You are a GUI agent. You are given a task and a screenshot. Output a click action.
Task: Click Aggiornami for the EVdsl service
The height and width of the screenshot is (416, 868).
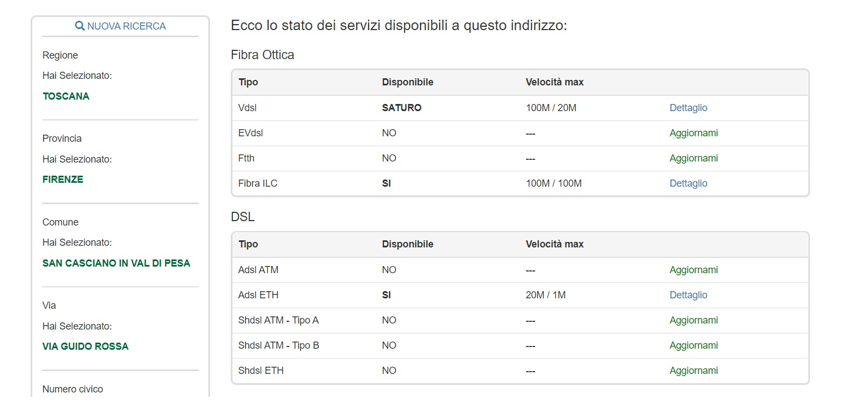coord(694,133)
